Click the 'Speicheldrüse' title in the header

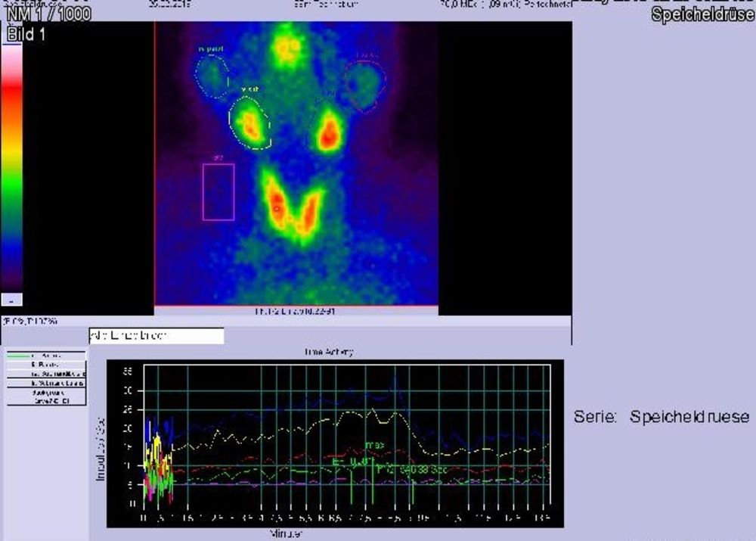pyautogui.click(x=702, y=14)
